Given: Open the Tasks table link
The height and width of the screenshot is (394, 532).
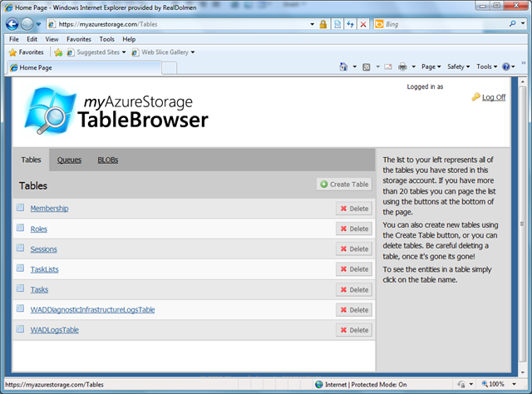Looking at the screenshot, I should (x=39, y=289).
